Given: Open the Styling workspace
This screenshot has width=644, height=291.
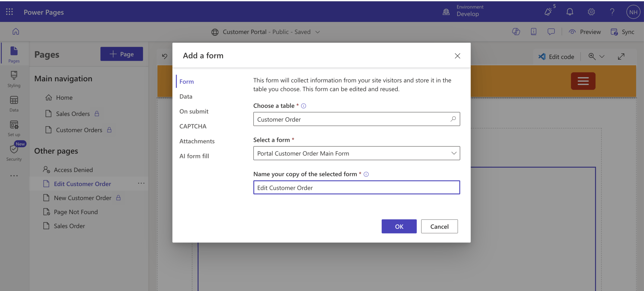Looking at the screenshot, I should pyautogui.click(x=14, y=79).
